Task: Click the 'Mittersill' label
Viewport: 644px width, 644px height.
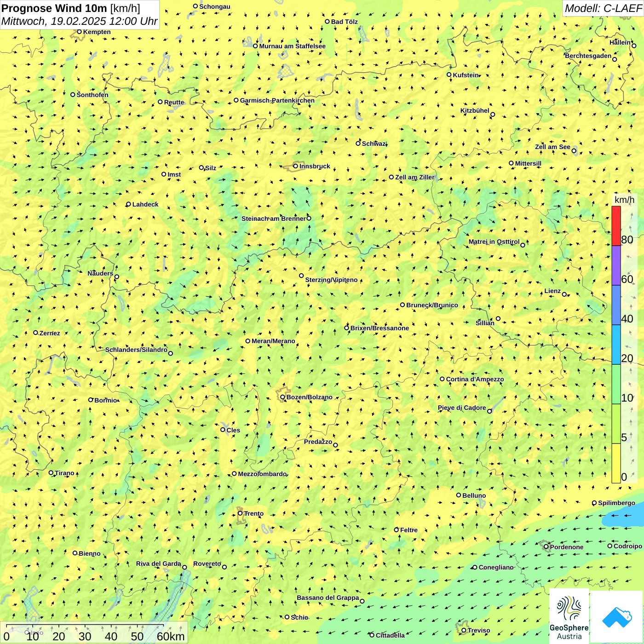Action: click(x=528, y=163)
